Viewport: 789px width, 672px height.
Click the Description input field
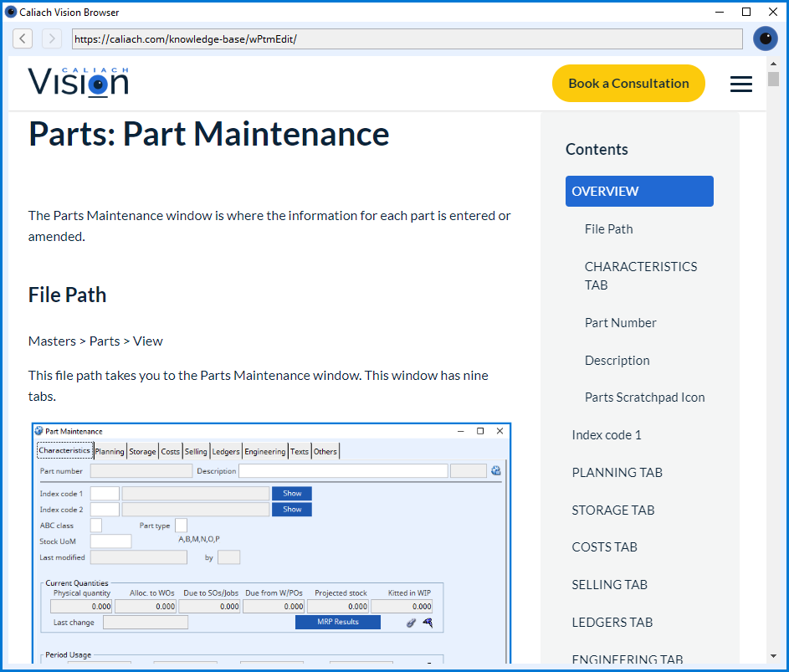343,470
